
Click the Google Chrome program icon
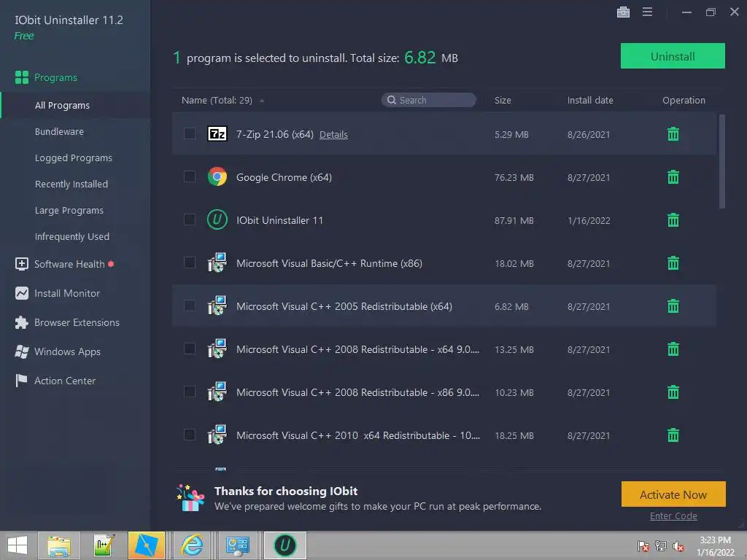[x=217, y=176]
